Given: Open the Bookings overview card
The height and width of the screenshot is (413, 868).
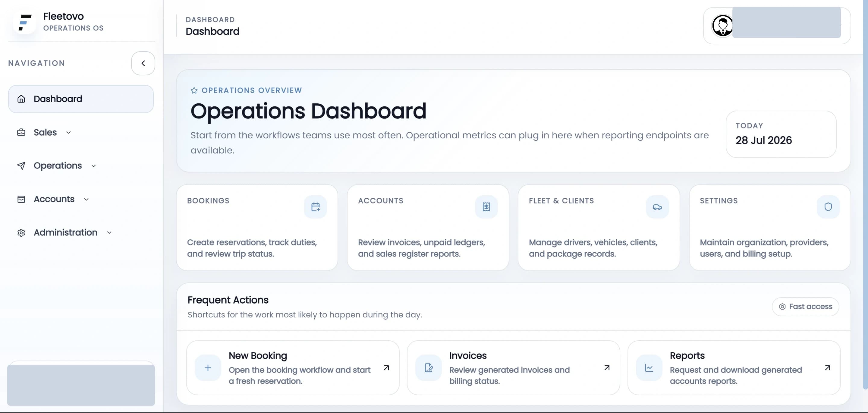Looking at the screenshot, I should (x=257, y=228).
